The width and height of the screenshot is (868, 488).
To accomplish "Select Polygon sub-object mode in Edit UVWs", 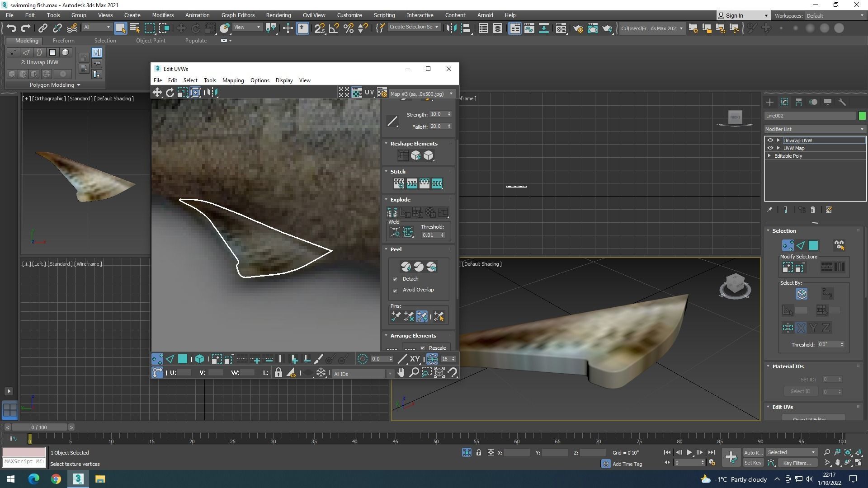I will click(183, 359).
